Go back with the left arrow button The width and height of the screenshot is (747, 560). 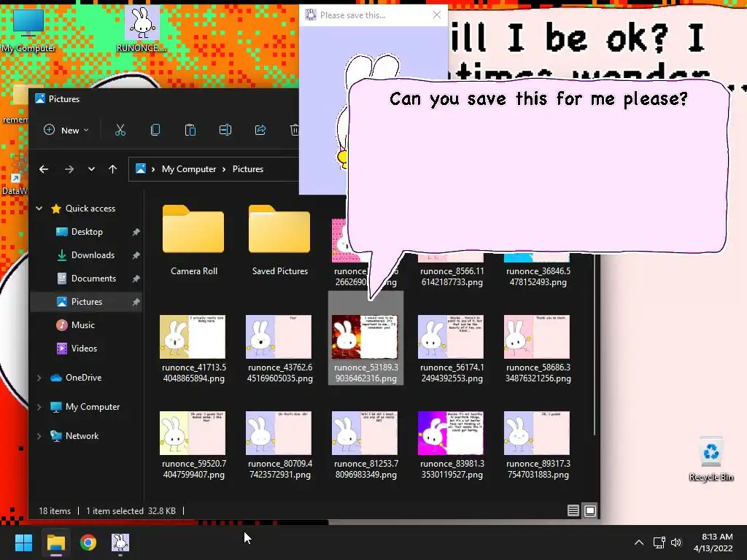point(43,169)
